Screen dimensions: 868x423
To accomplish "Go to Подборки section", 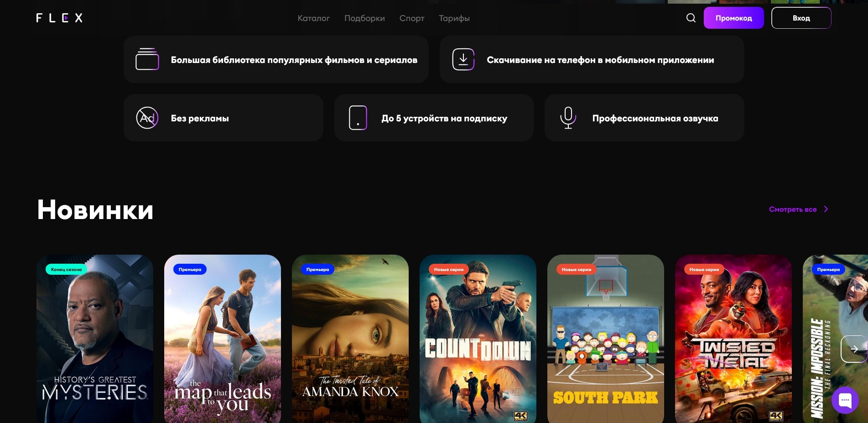I will [x=364, y=18].
